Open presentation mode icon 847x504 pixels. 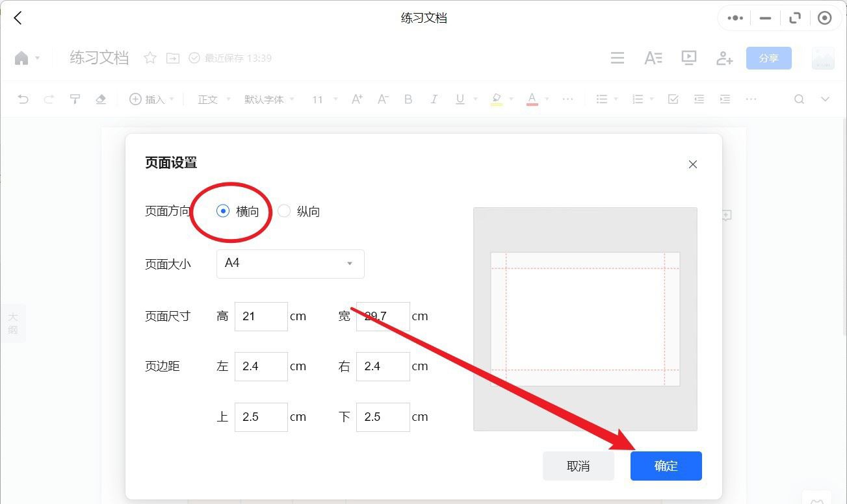click(689, 58)
